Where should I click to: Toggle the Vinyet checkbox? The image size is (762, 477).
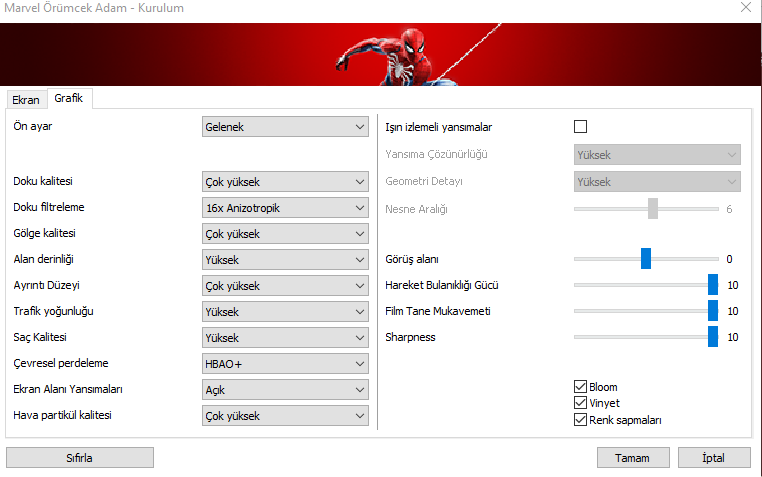click(580, 403)
